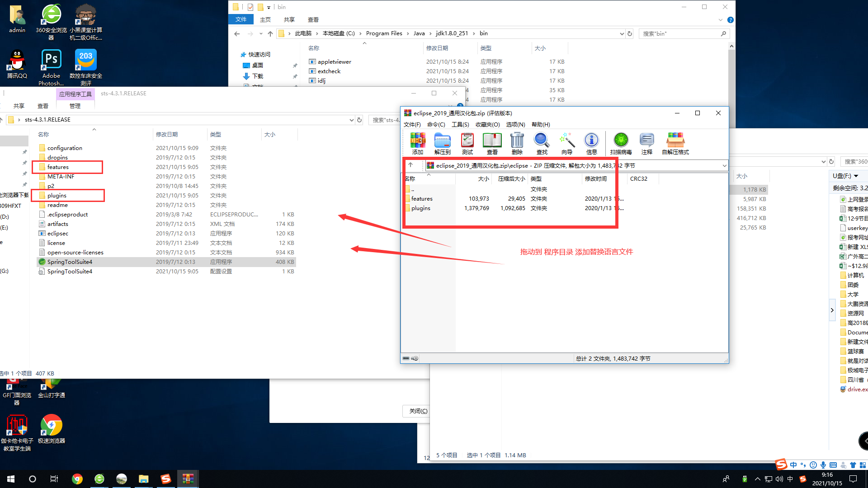Open the 查看 (View file) tool in WinRAR
The image size is (868, 488).
pyautogui.click(x=492, y=142)
